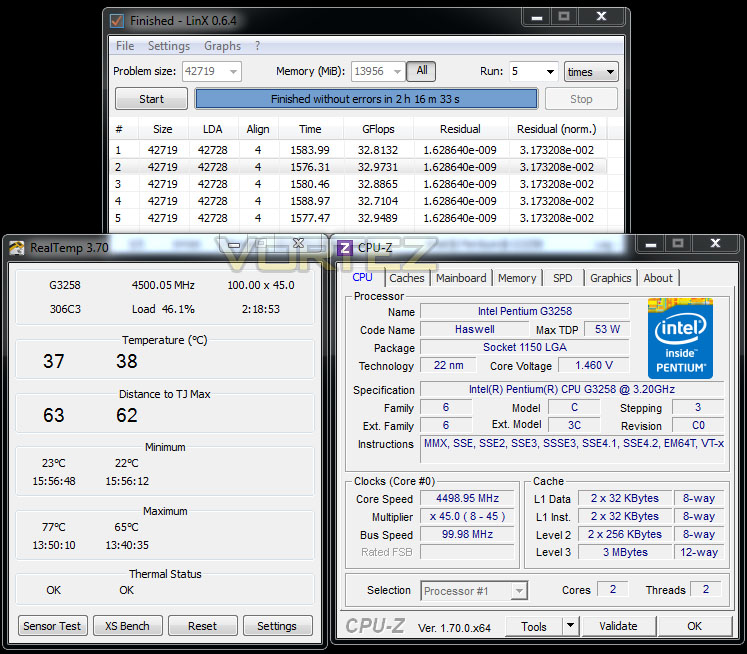
Task: Click the Tools button in CPU-Z
Action: 534,626
